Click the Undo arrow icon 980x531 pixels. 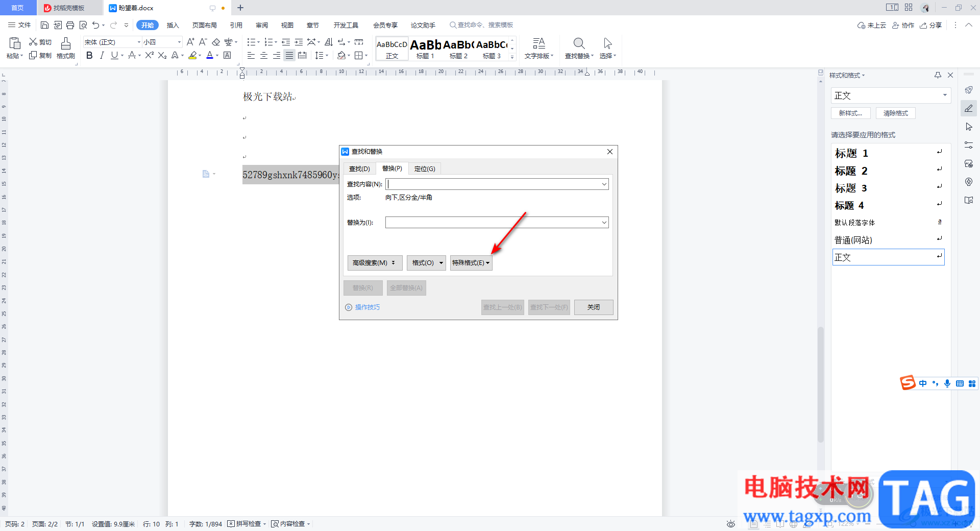(95, 25)
